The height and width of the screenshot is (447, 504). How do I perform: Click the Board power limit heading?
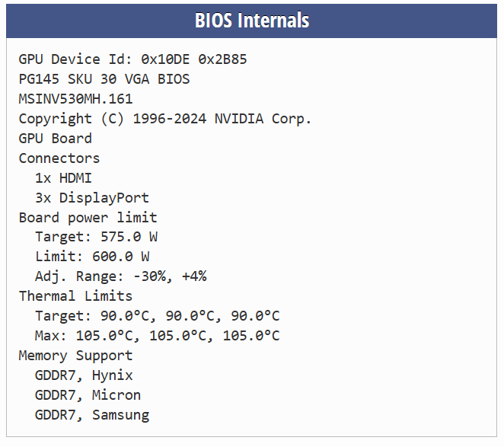pyautogui.click(x=88, y=218)
